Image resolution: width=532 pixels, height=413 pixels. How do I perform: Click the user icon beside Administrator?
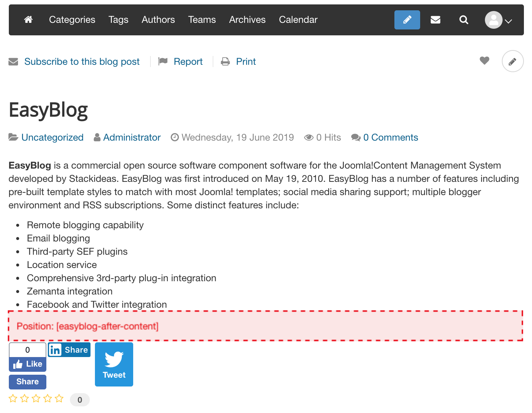[x=97, y=137]
